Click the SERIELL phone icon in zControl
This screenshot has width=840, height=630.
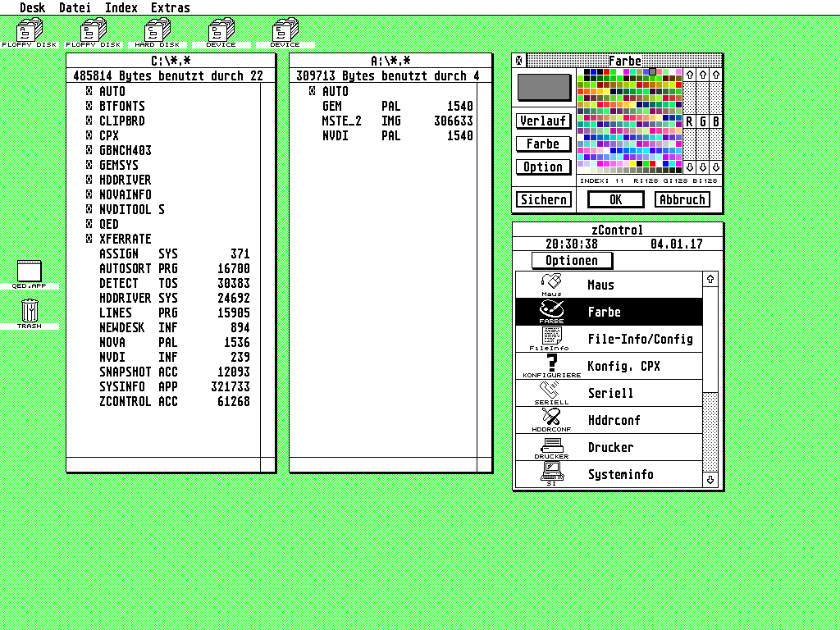tap(552, 393)
